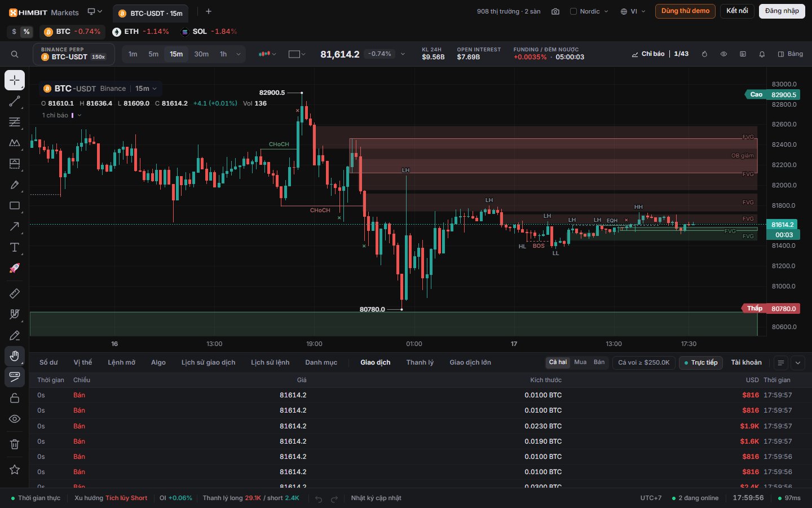Take a chart snapshot with camera icon
The width and height of the screenshot is (812, 508).
click(x=555, y=11)
